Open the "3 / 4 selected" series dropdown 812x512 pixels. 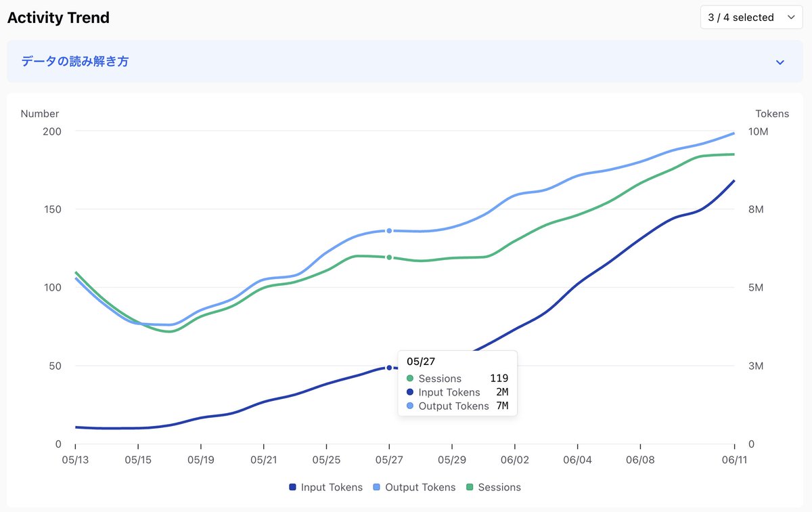coord(751,18)
